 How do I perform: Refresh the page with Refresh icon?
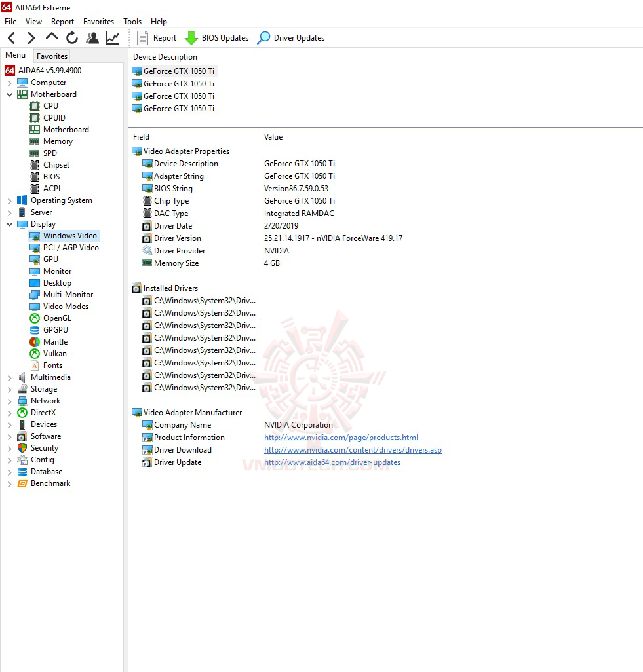(x=72, y=38)
